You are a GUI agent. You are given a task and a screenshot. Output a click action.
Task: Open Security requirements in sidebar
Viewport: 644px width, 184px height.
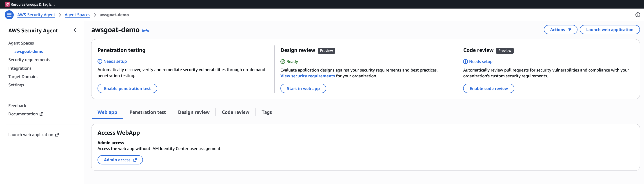pyautogui.click(x=29, y=60)
